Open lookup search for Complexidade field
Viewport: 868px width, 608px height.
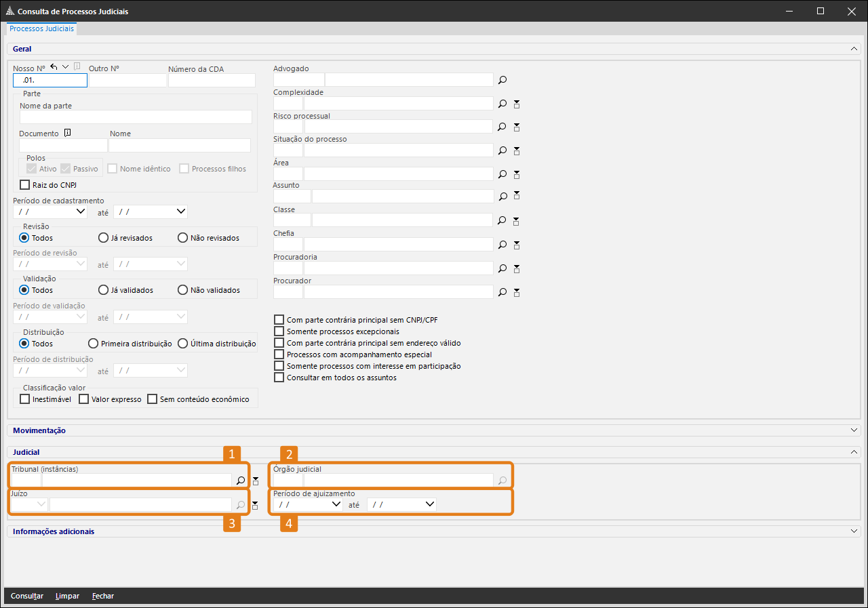(x=502, y=104)
